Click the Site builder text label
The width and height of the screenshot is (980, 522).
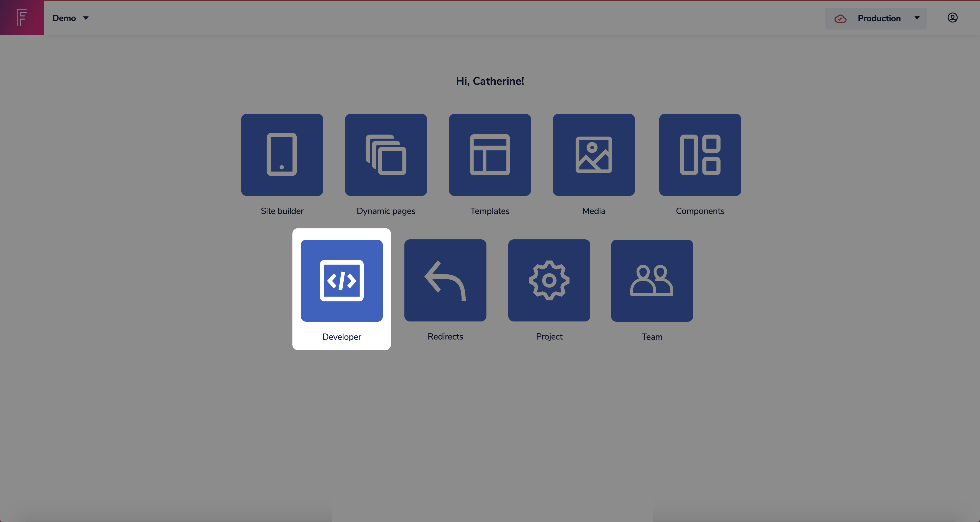point(282,211)
